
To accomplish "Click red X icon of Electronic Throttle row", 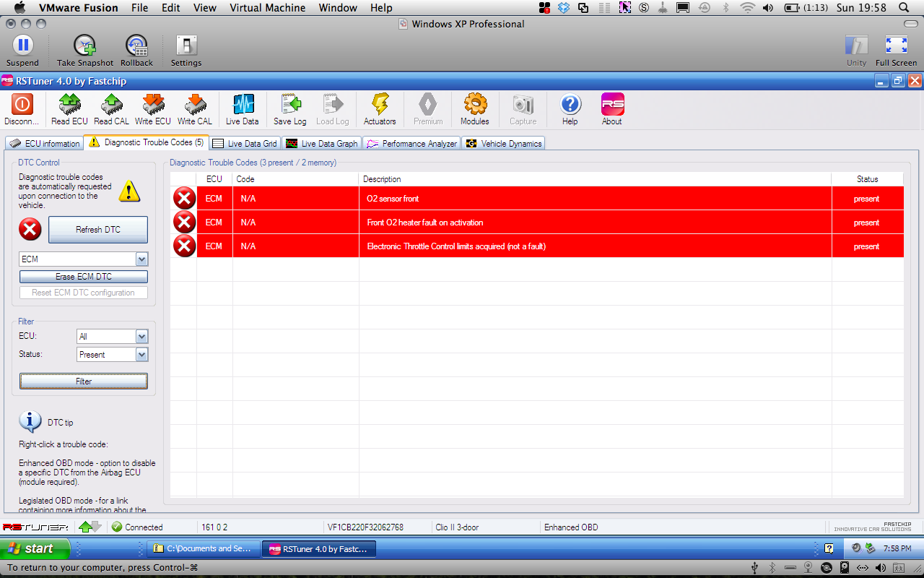I will (185, 246).
